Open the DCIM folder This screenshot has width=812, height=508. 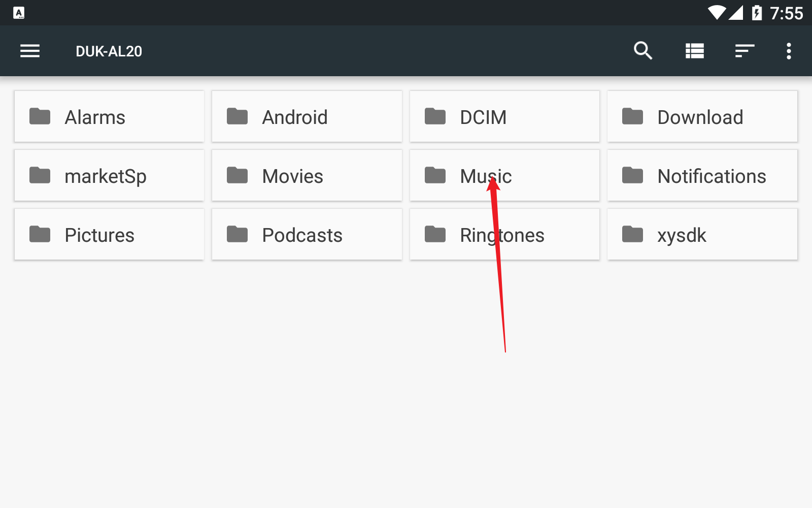(x=504, y=117)
